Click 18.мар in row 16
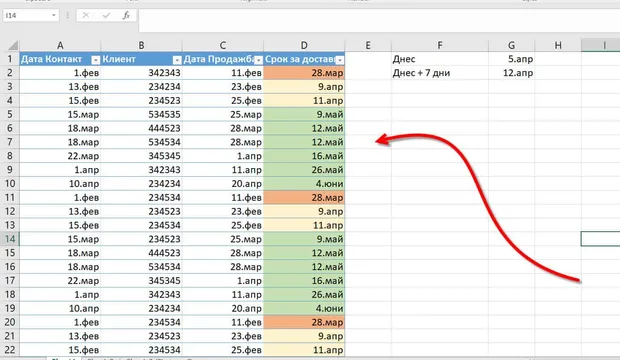The height and width of the screenshot is (360, 620). (60, 267)
